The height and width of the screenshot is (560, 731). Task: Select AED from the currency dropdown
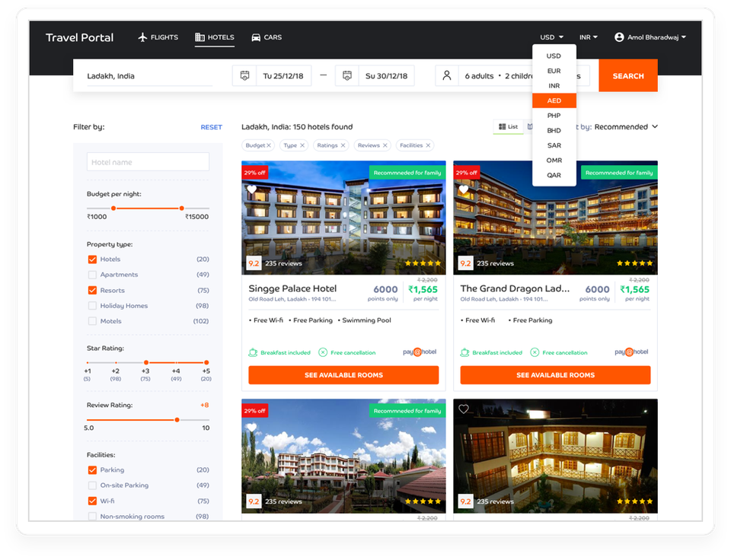554,100
